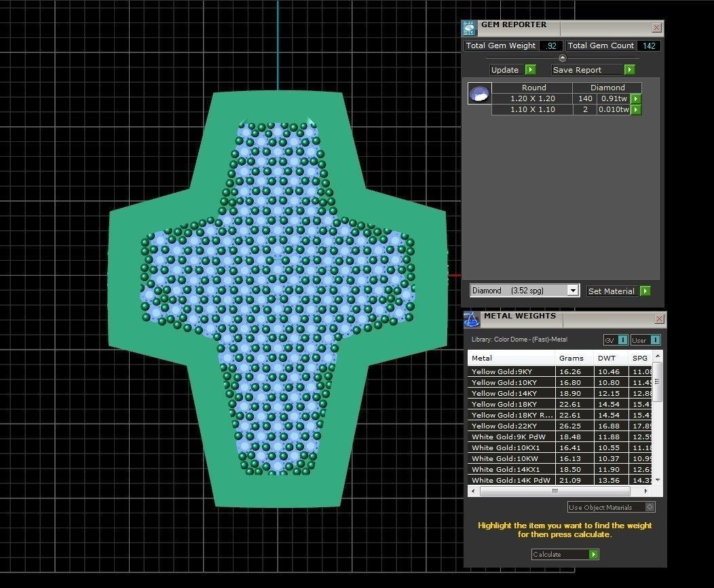Click the 140 gem count cell
Viewport: 714px width, 588px height.
[585, 98]
